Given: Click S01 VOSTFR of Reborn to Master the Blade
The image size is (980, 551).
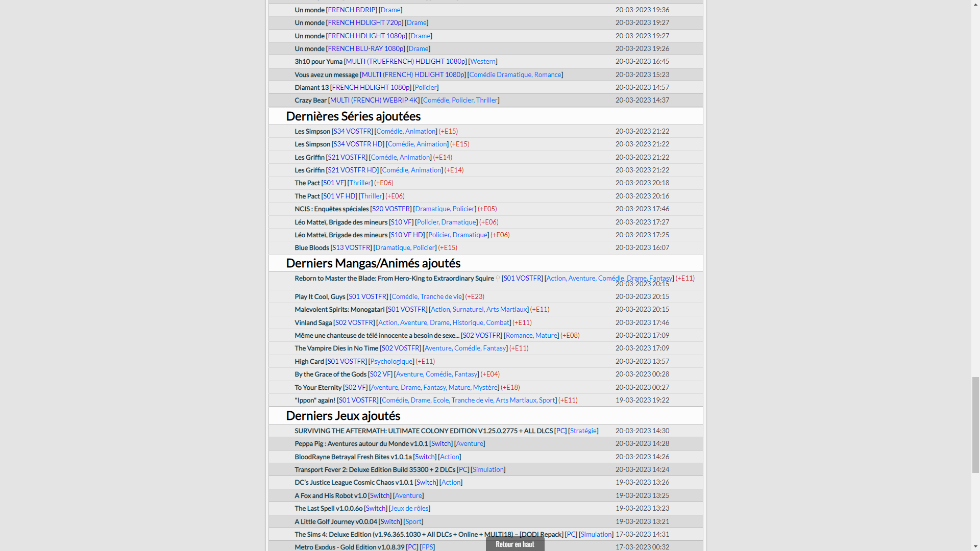Looking at the screenshot, I should point(523,278).
